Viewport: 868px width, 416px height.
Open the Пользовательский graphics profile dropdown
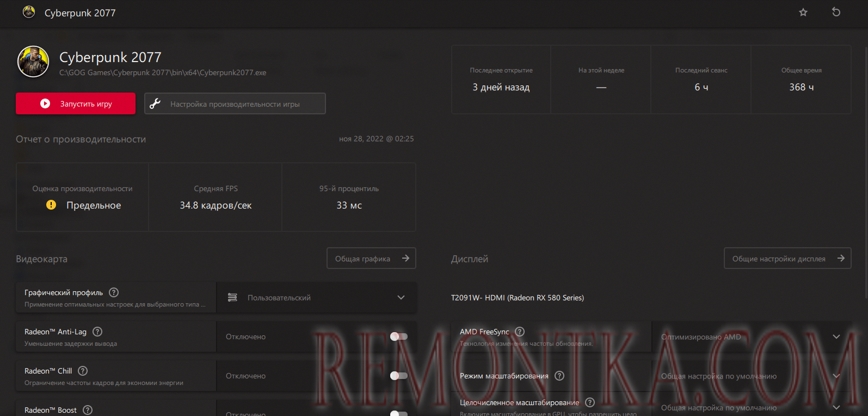click(x=317, y=297)
